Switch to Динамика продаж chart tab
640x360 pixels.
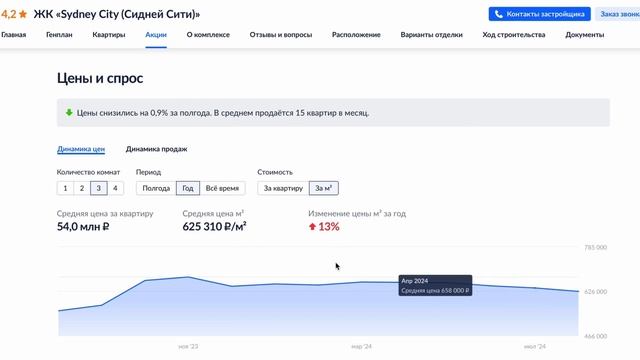click(x=156, y=149)
